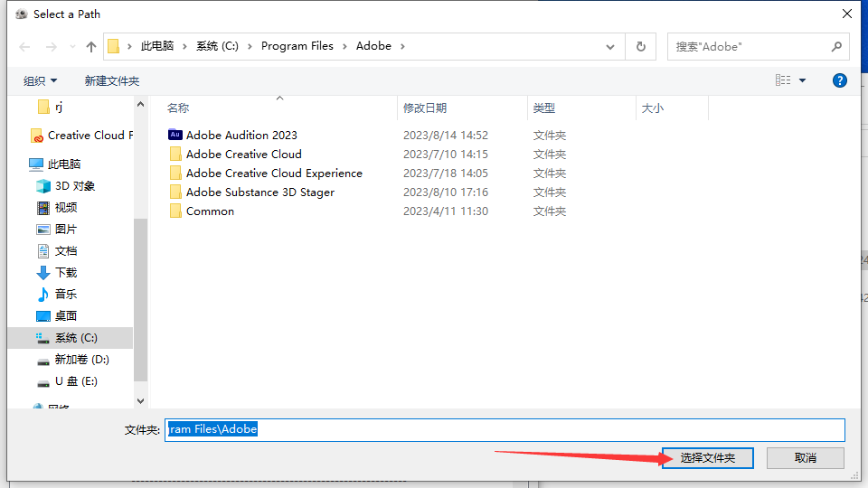This screenshot has width=868, height=488.
Task: Expand chevron after Program Files breadcrumb
Action: point(344,46)
